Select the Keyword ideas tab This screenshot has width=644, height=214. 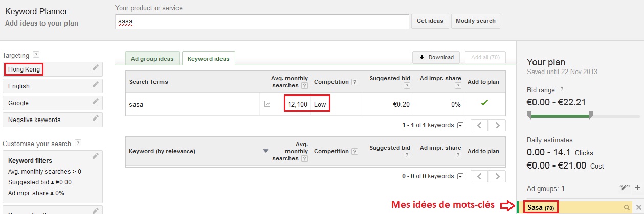tap(208, 59)
